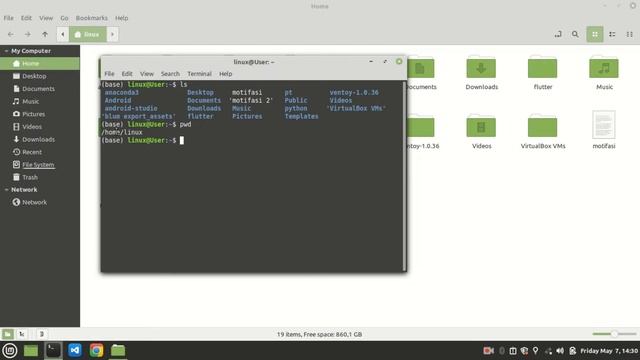Open terminal Edit menu
640x360 pixels.
pyautogui.click(x=127, y=74)
